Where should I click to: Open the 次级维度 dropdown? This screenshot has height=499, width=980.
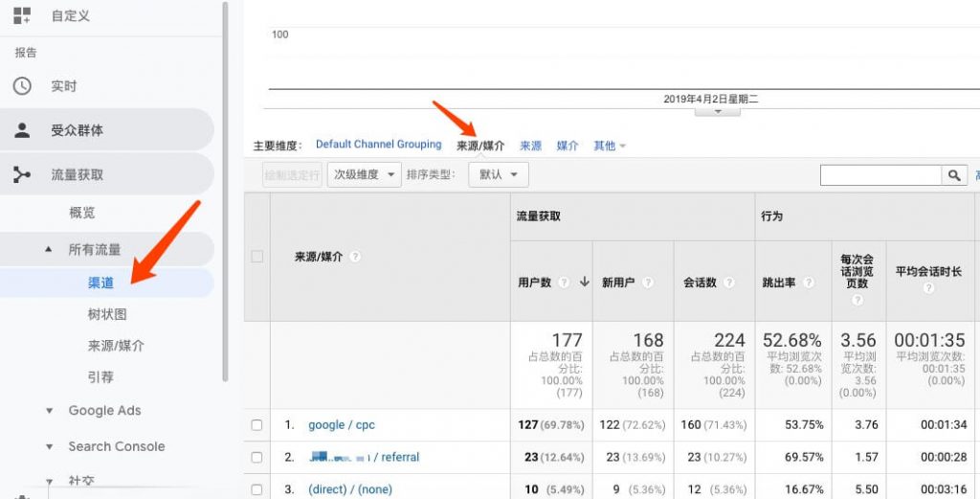click(x=364, y=175)
